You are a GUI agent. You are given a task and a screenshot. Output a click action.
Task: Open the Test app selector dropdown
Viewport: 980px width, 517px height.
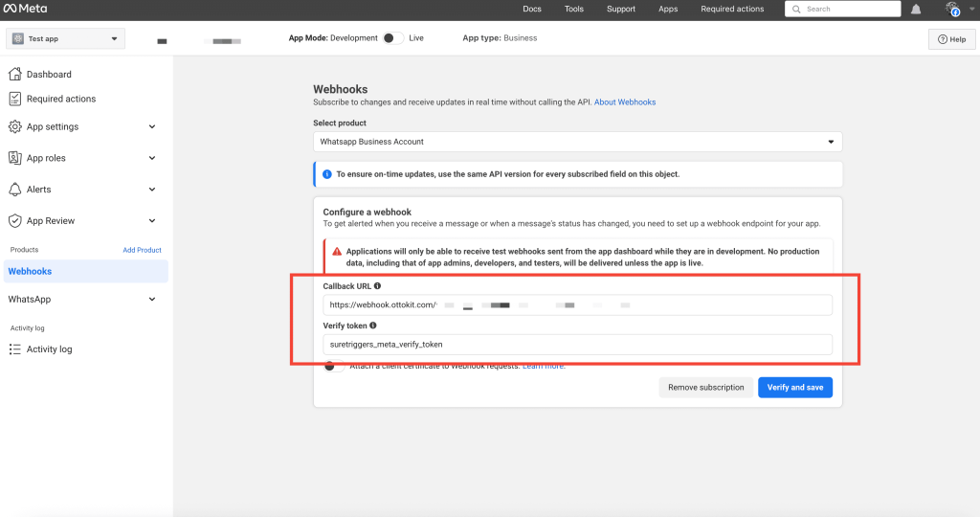point(65,39)
